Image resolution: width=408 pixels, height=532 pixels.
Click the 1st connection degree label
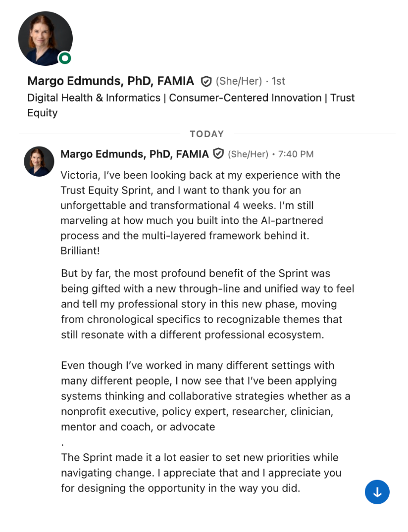278,81
